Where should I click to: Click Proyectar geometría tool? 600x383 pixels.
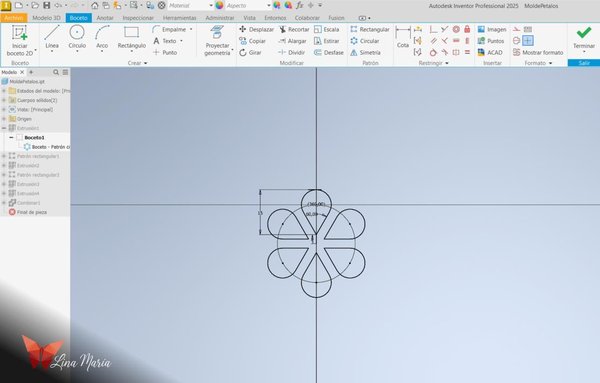point(217,41)
